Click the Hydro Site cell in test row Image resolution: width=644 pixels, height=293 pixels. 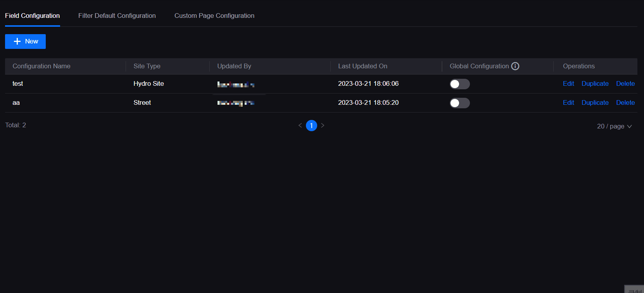pyautogui.click(x=148, y=84)
